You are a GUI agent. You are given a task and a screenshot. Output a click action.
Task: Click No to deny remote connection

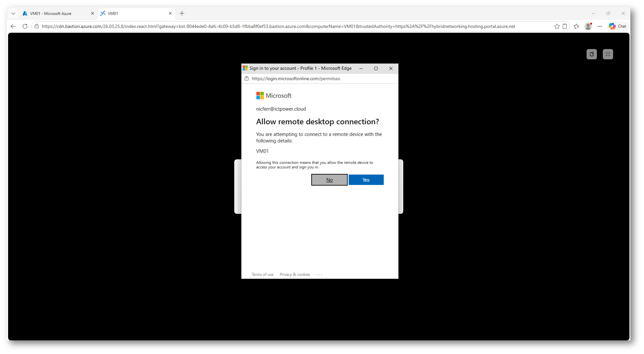[329, 180]
